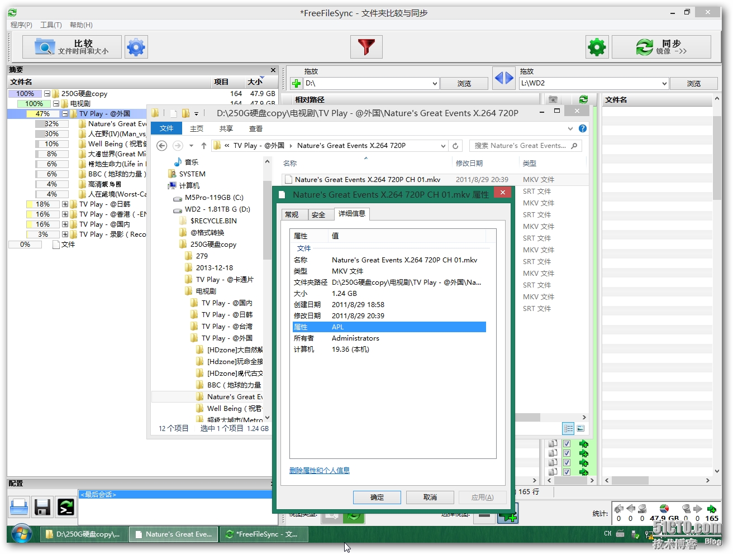Screen dimensions: 733x560
Task: Open the Windows Start orb
Action: [22, 534]
